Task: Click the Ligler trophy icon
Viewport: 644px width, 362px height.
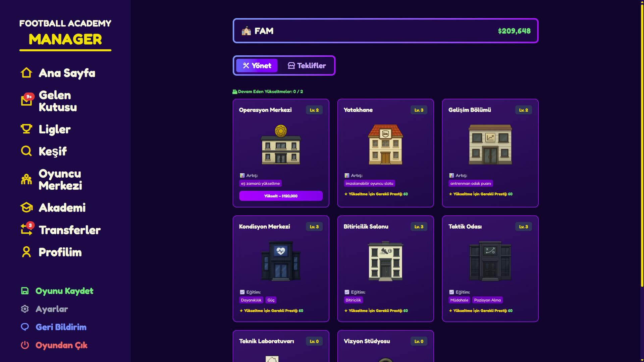Action: click(x=26, y=129)
